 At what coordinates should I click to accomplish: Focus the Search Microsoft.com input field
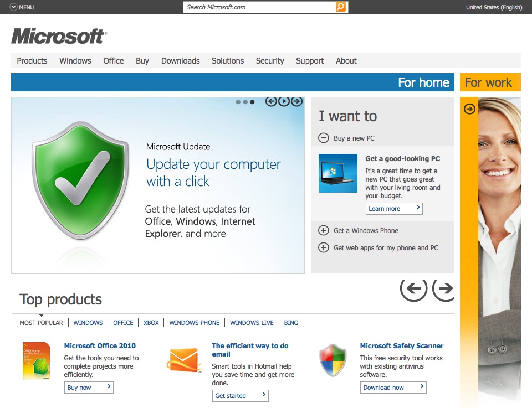(x=259, y=7)
